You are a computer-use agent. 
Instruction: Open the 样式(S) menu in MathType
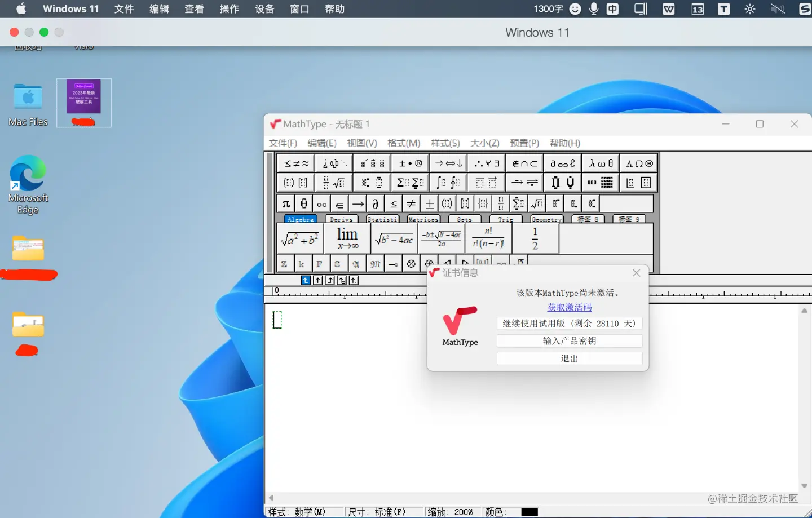pyautogui.click(x=445, y=143)
